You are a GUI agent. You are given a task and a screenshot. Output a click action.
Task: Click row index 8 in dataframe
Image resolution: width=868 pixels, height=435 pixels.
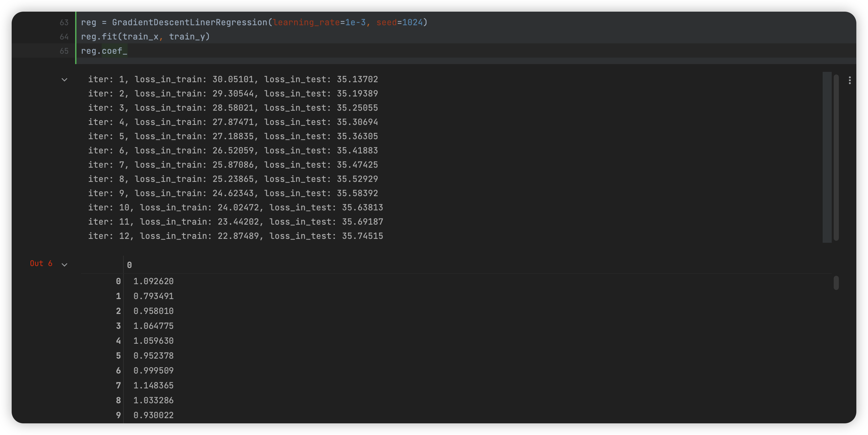point(118,400)
